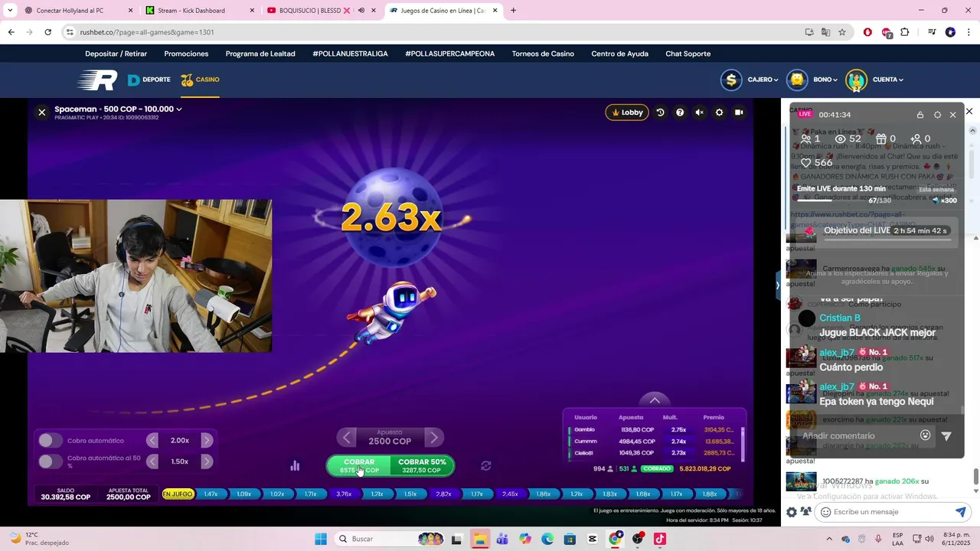Open the Deporte section
This screenshot has width=980, height=551.
coord(149,80)
